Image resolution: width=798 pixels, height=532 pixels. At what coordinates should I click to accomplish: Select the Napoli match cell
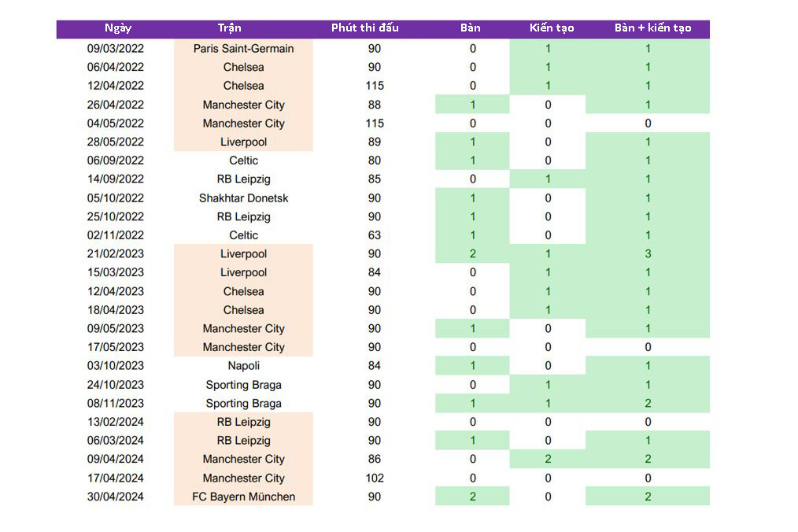tap(243, 366)
